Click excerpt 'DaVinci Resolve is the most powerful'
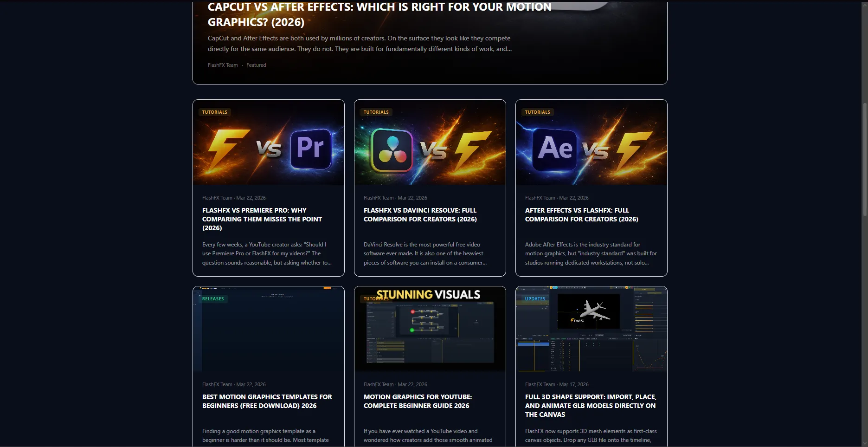The image size is (868, 447). (x=425, y=253)
